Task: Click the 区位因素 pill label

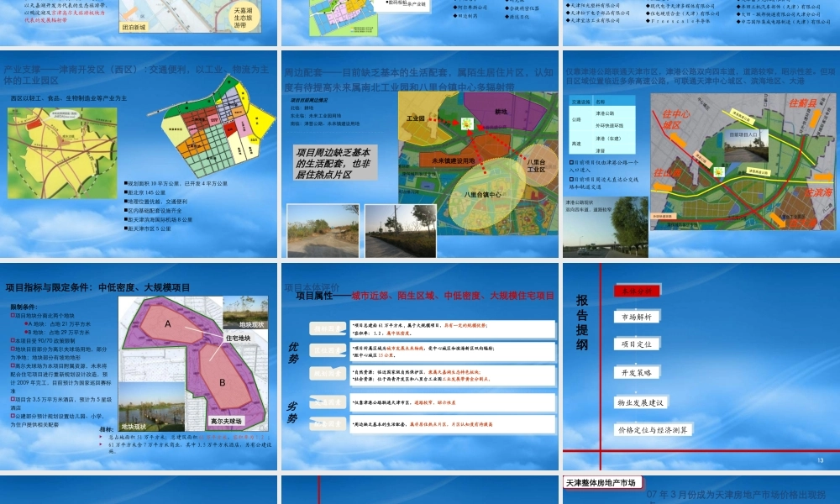Action: pyautogui.click(x=328, y=351)
